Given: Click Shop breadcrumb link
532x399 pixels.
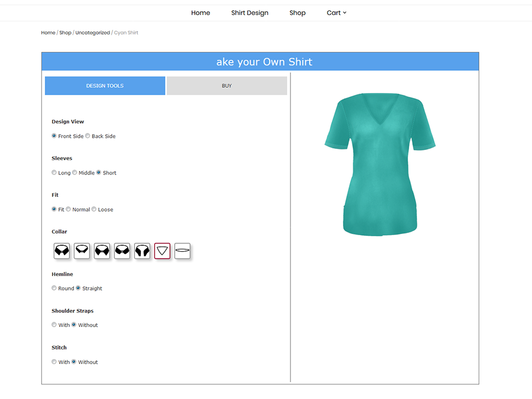Looking at the screenshot, I should tap(65, 32).
